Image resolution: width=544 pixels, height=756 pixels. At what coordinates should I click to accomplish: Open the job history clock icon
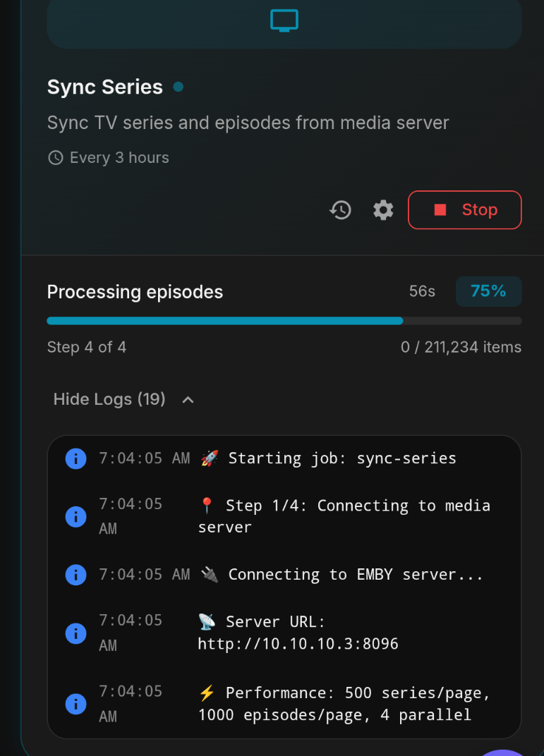pos(341,209)
